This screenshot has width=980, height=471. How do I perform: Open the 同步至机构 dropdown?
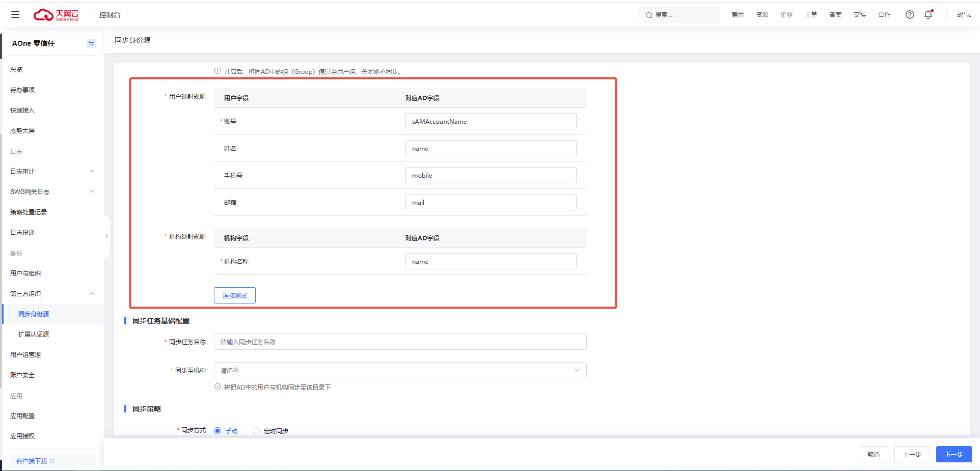tap(400, 370)
